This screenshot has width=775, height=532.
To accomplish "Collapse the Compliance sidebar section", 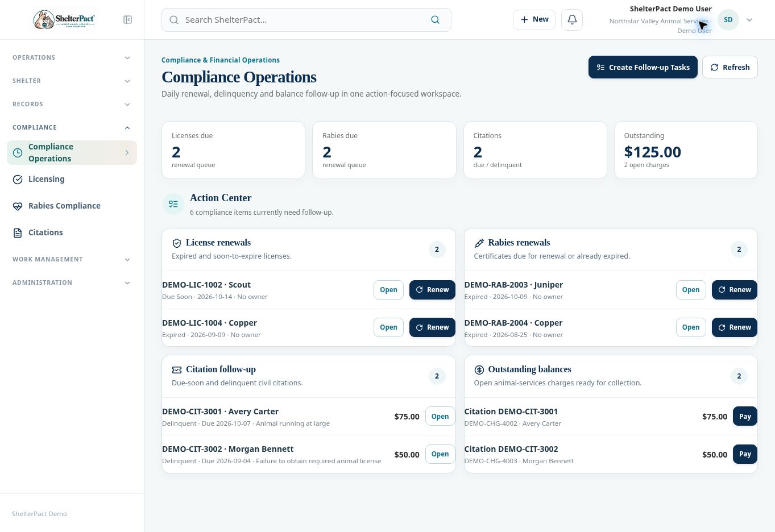I will [72, 127].
